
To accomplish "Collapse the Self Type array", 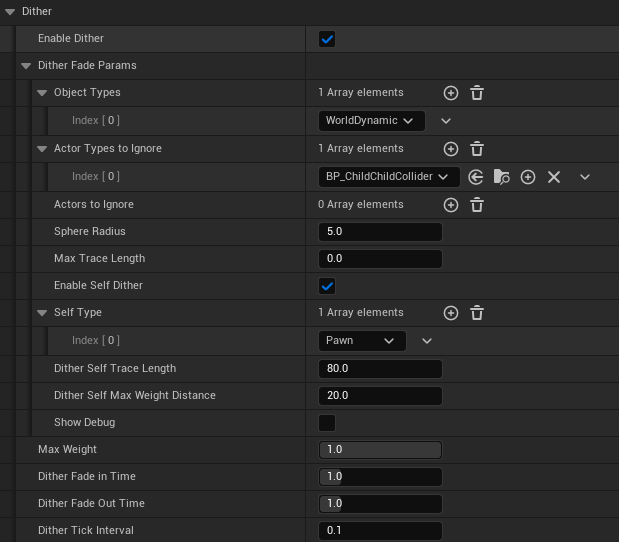I will tap(42, 313).
